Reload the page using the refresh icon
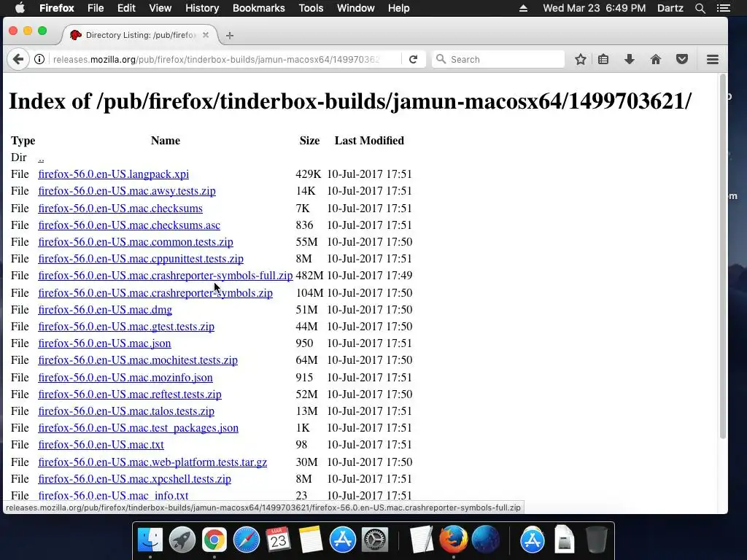The height and width of the screenshot is (560, 747). (413, 59)
